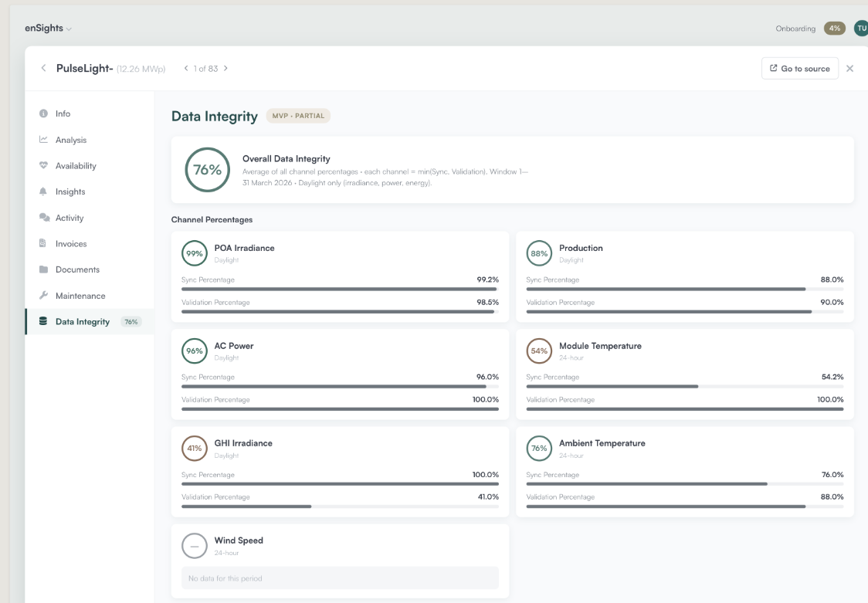Click the back arrow beside PulseLight-
The image size is (868, 603).
click(x=43, y=68)
